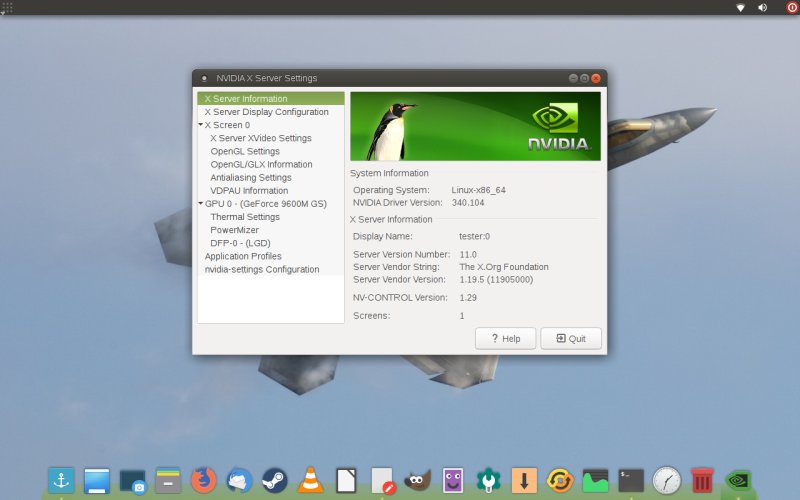Click the display name value tester:0
Screen dimensions: 800x500
point(474,236)
